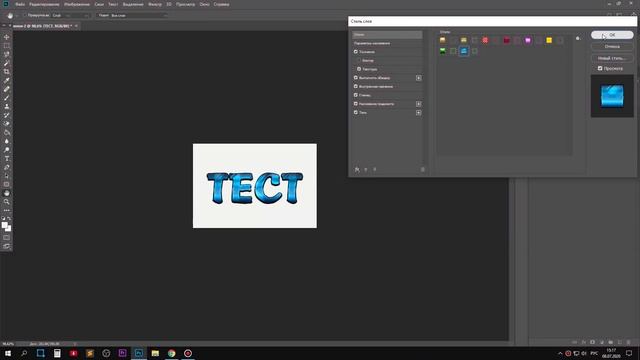640x360 pixels.
Task: Apply the green style swatch
Action: [442, 51]
